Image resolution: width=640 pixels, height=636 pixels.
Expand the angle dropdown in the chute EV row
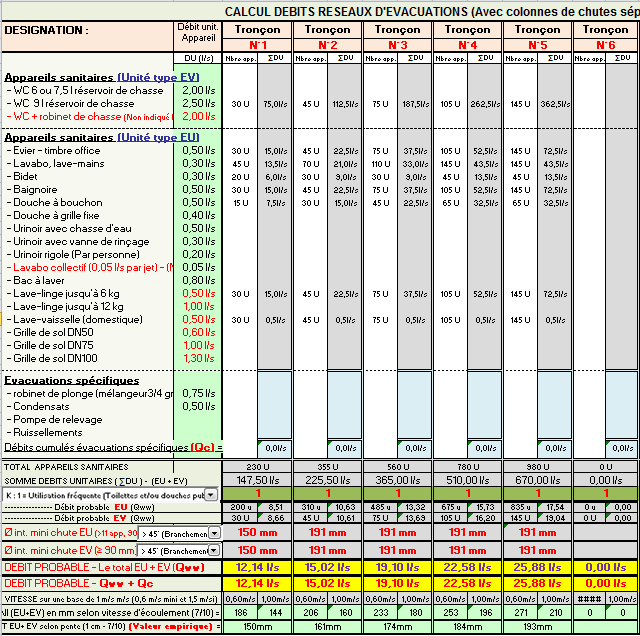click(212, 550)
